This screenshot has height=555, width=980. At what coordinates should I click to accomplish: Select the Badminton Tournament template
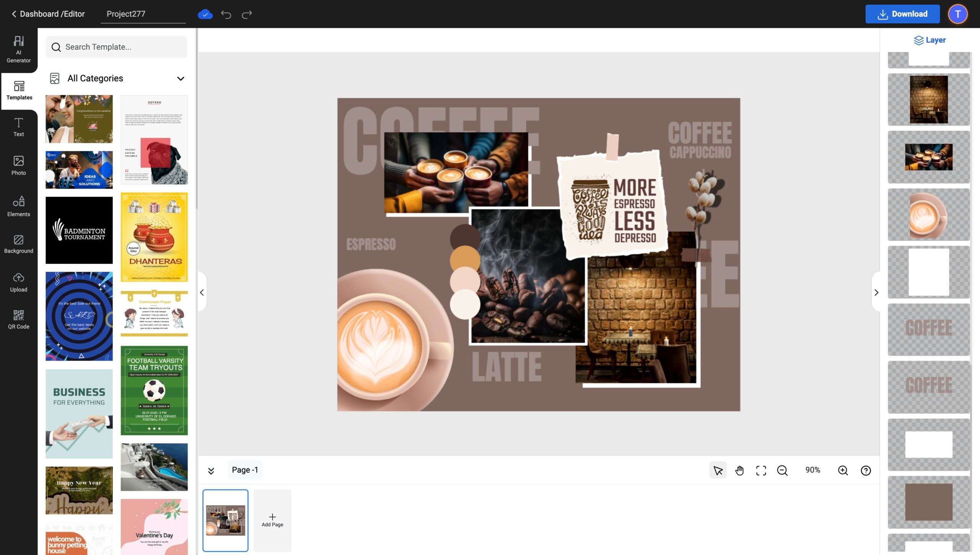click(79, 230)
